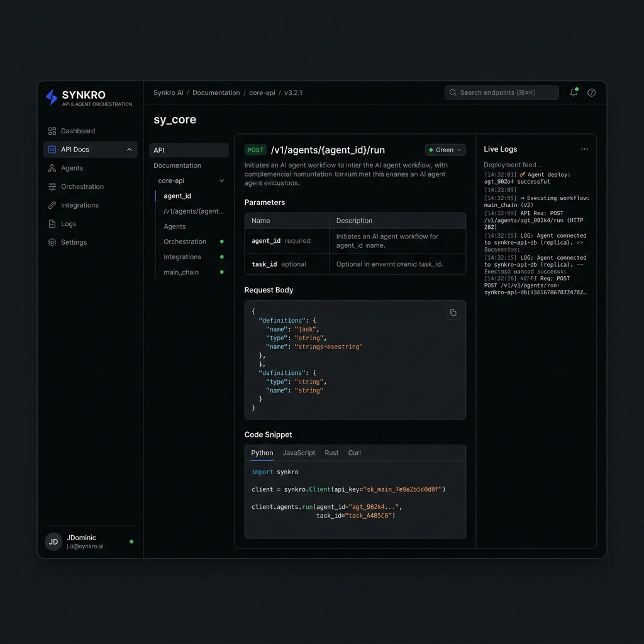
Task: Click the sy_core page title
Action: [x=175, y=119]
